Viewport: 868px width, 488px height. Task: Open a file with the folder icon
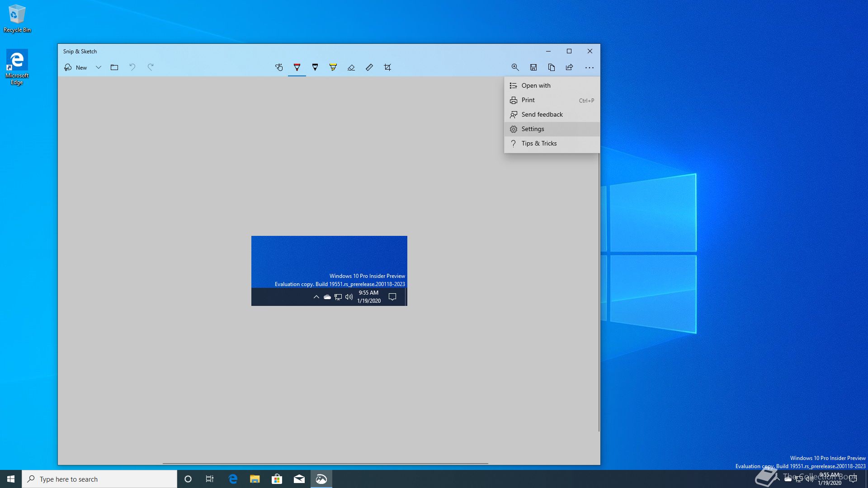pos(114,67)
